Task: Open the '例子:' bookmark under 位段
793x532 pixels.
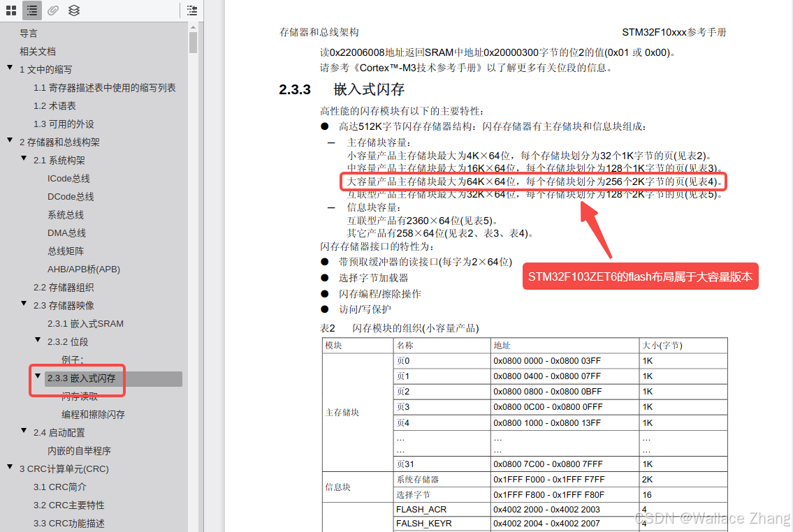Action: click(73, 360)
